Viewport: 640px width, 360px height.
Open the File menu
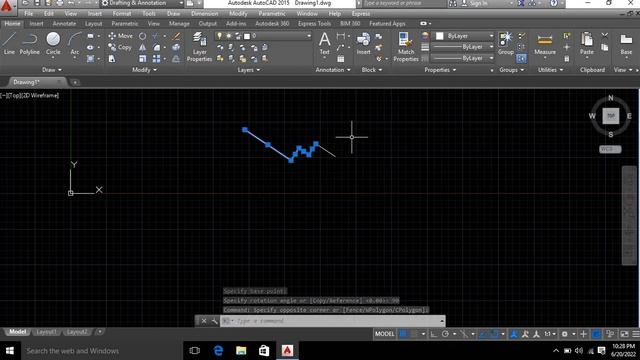point(28,13)
